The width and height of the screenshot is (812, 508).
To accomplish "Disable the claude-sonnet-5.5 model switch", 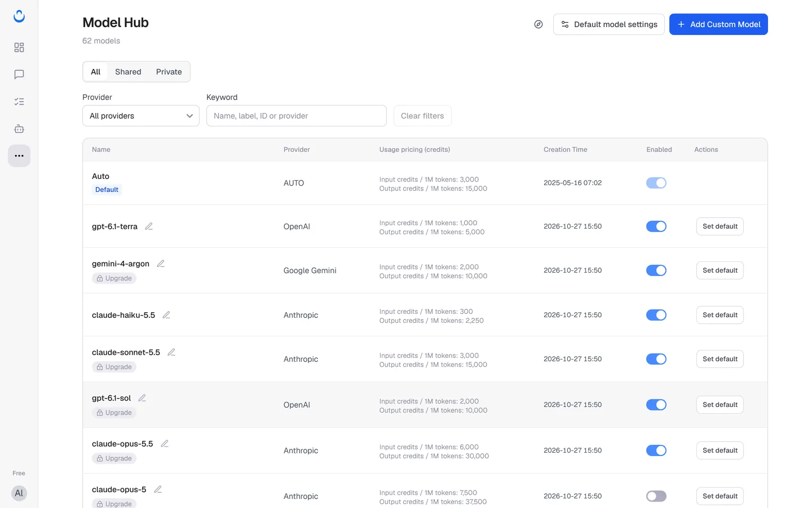I will tap(656, 359).
